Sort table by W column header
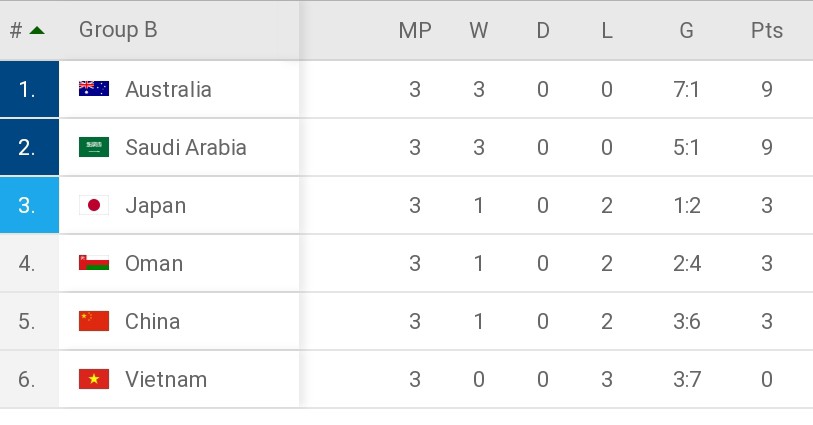The image size is (813, 425). coord(479,30)
